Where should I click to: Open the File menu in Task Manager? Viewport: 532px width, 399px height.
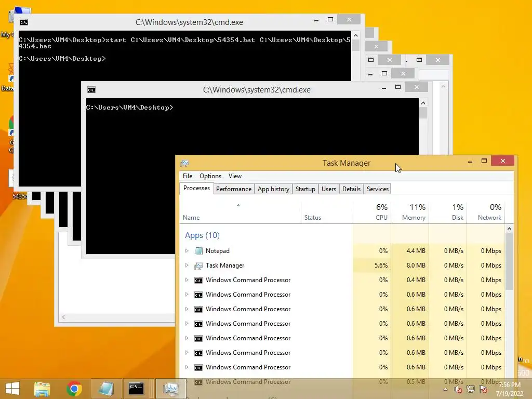click(x=188, y=176)
